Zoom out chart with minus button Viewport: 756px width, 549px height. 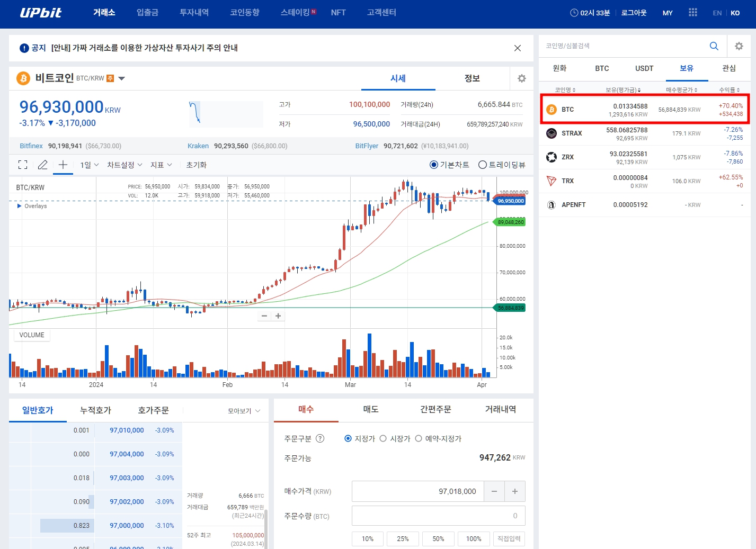pos(264,316)
